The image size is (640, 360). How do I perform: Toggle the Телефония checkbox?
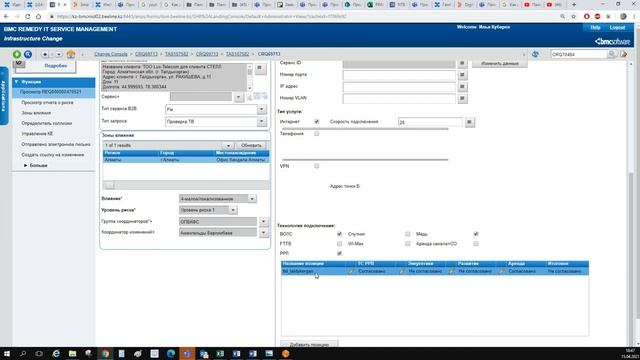316,134
